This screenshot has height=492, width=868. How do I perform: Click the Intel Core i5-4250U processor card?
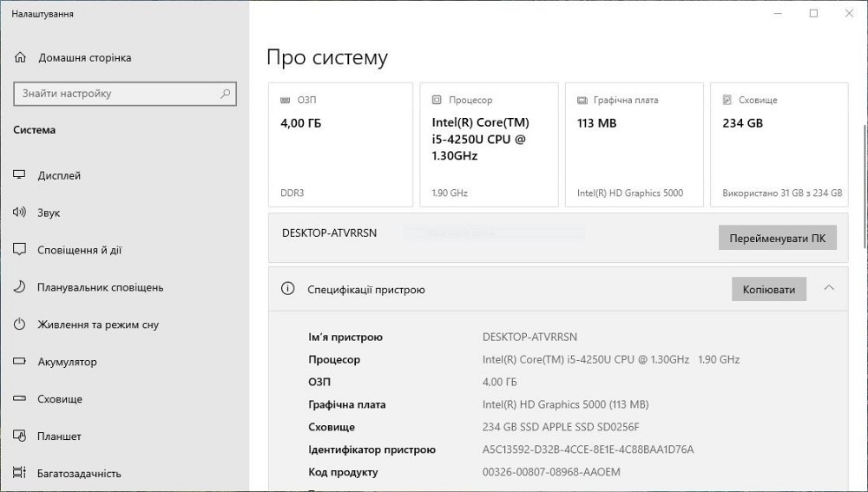click(489, 145)
